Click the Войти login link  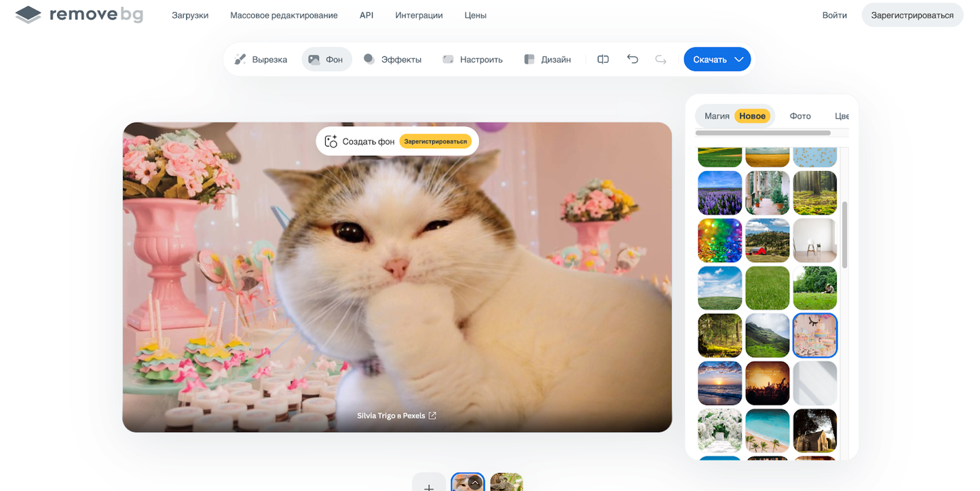click(834, 15)
